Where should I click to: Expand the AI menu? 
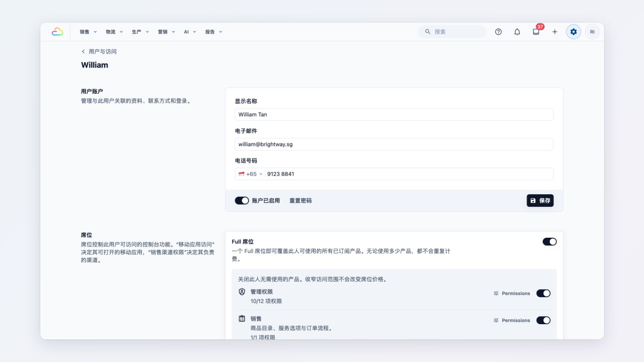tap(190, 32)
